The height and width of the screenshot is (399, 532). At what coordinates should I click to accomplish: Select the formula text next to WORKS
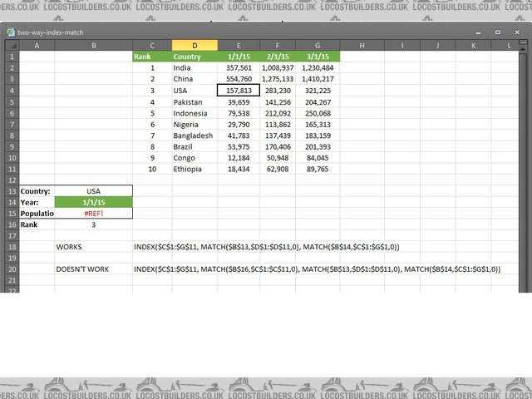click(x=266, y=247)
